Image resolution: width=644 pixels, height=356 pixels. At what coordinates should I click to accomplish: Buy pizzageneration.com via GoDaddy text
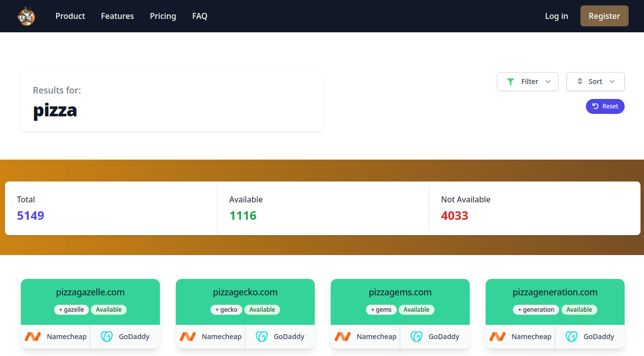[x=599, y=337]
